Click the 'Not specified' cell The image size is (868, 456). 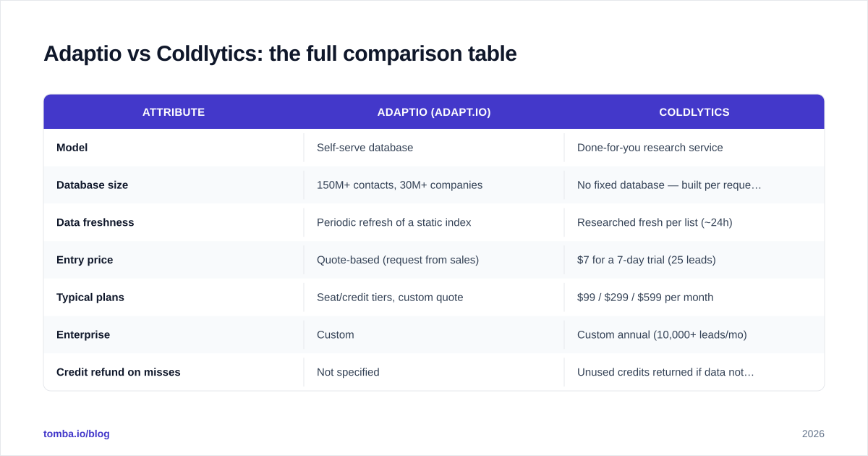(434, 372)
